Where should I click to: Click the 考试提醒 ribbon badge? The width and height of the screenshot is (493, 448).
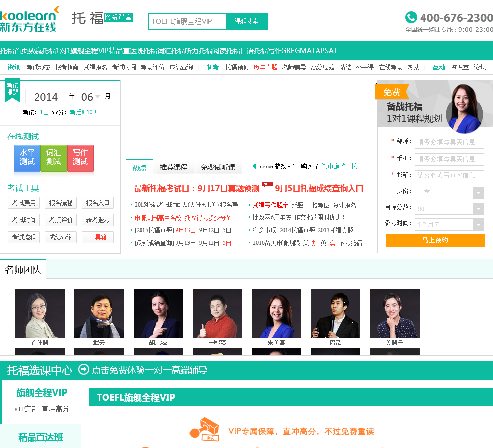point(13,91)
